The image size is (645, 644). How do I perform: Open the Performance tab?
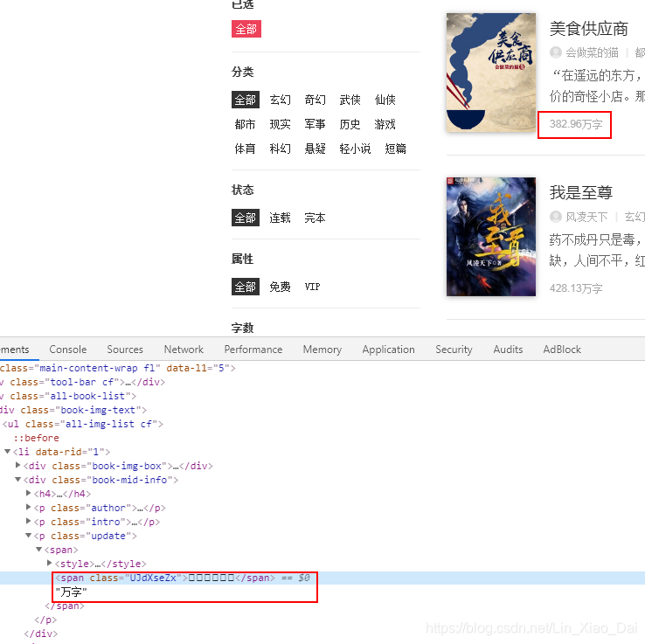[253, 350]
